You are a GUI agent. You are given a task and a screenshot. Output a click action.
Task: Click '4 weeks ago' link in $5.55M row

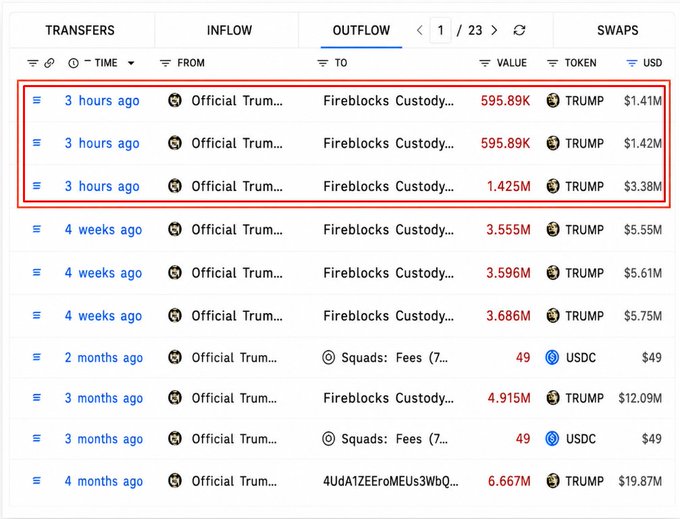click(103, 230)
